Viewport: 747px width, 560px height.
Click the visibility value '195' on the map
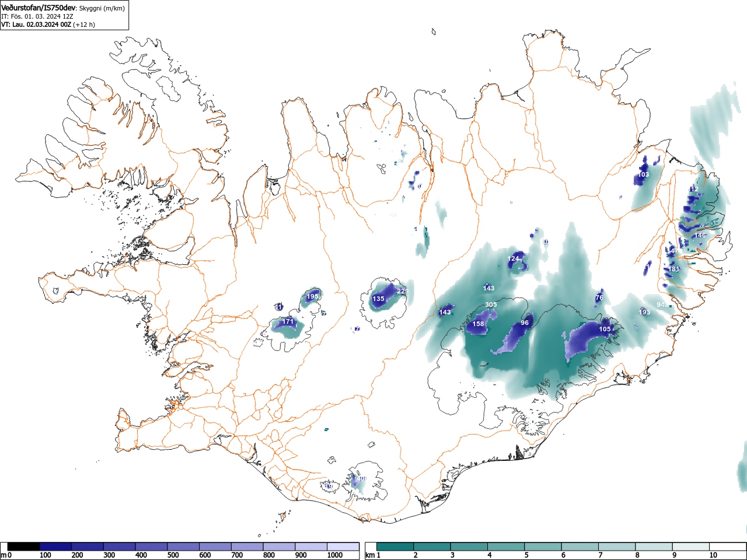pyautogui.click(x=313, y=297)
